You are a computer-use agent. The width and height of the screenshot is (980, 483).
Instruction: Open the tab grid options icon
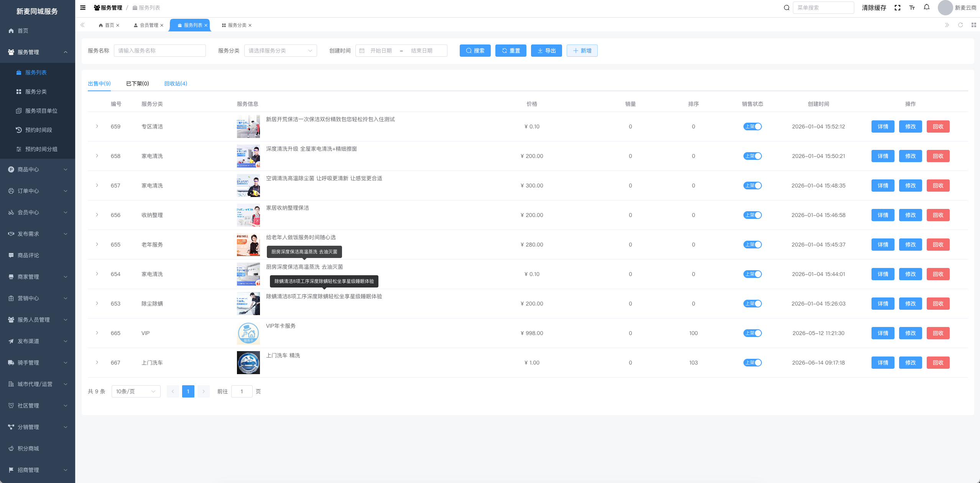[974, 25]
